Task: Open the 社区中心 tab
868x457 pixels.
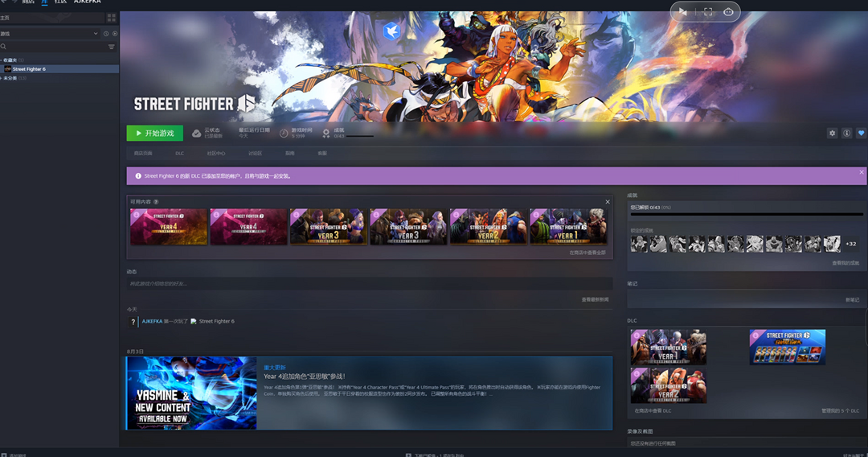Action: [216, 154]
